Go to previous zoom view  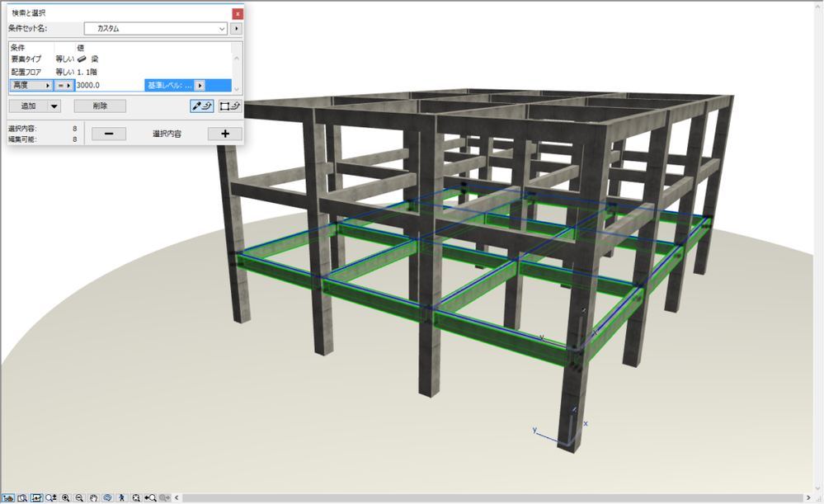tap(150, 497)
